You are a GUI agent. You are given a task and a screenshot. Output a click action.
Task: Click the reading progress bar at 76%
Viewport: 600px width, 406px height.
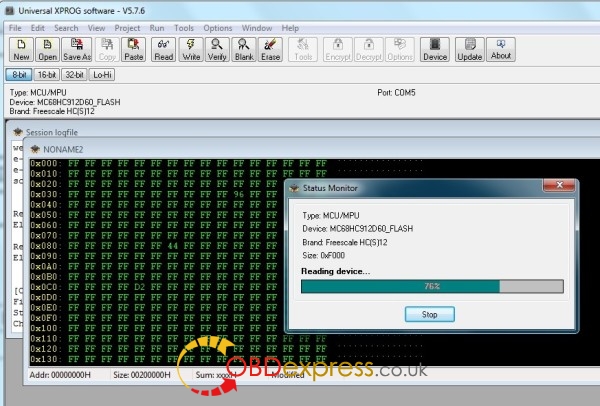[x=432, y=286]
